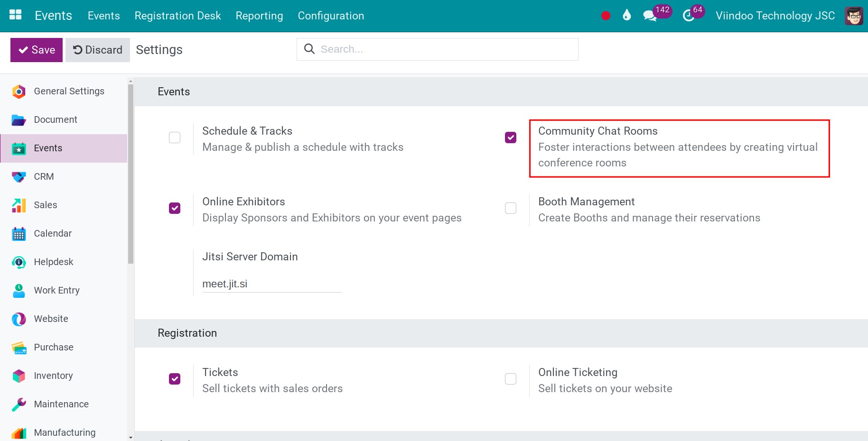Click the Online Exhibitors label
Viewport: 868px width, 441px height.
pos(243,202)
